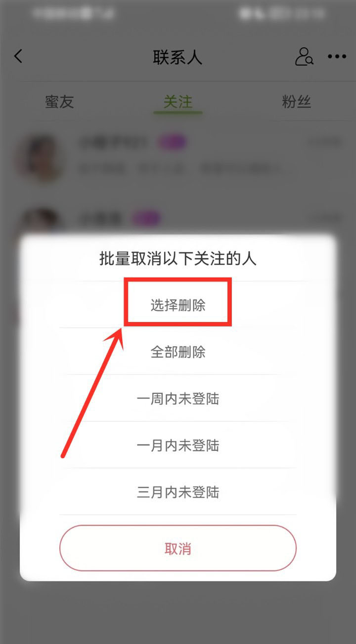Select 一月内未登陆 filter option
The image size is (356, 644).
178,445
